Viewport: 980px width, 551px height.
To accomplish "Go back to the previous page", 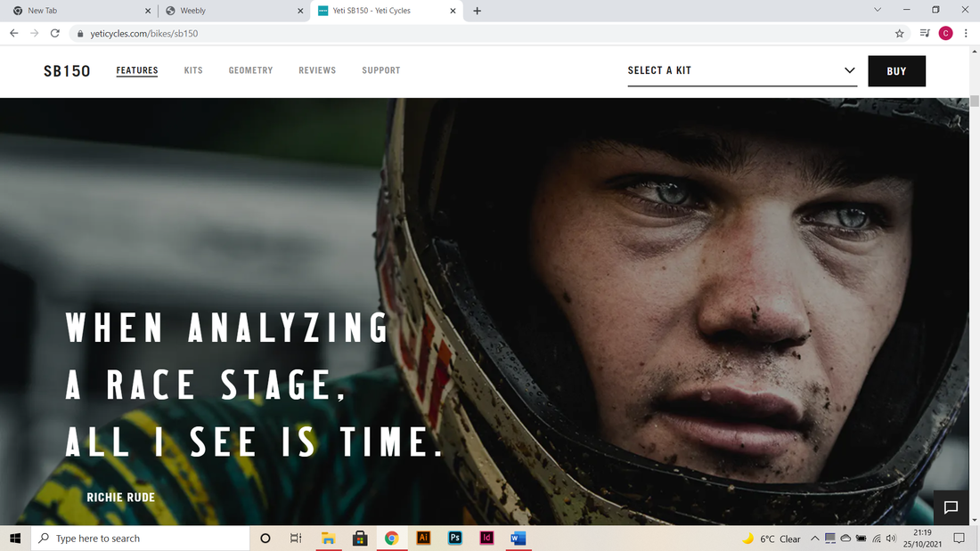I will (x=13, y=33).
